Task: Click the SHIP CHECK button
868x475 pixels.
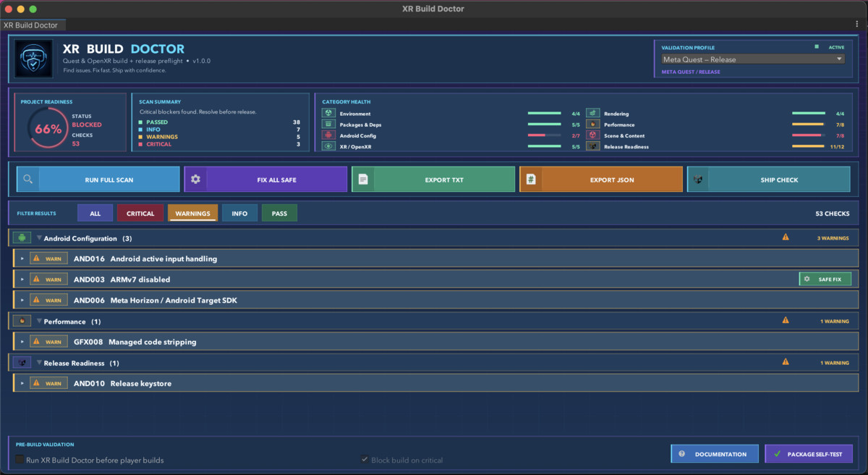Action: click(769, 180)
